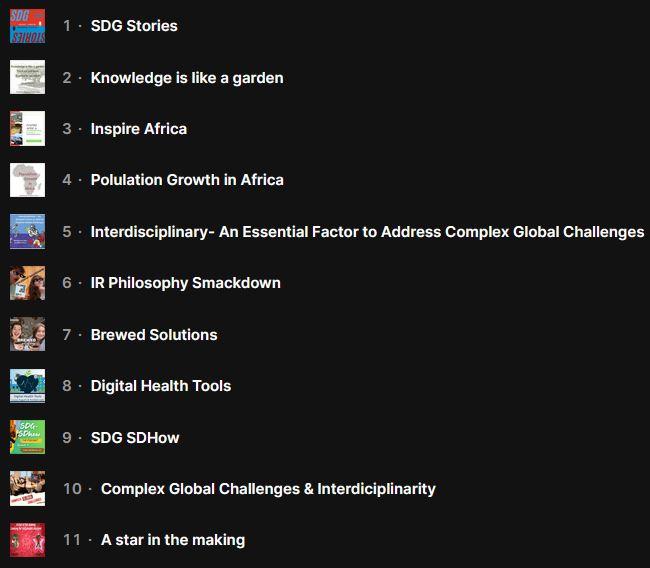Viewport: 650px width, 568px height.
Task: Open the Inspire Africa title
Action: tap(139, 129)
